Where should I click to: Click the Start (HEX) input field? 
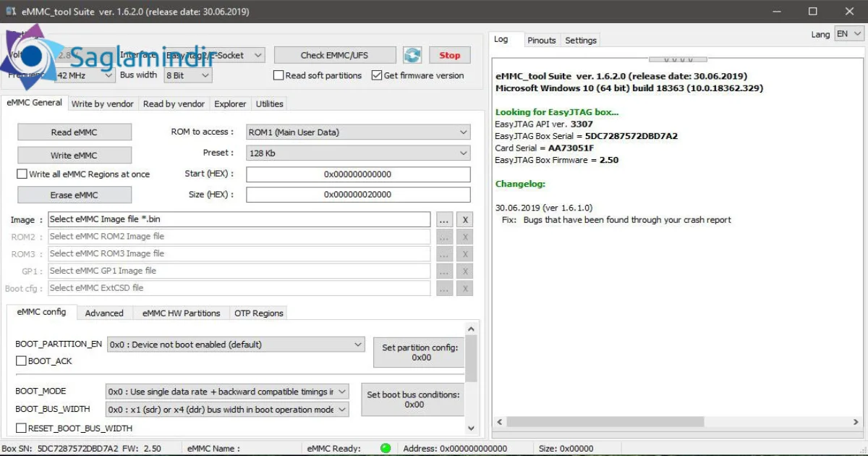pyautogui.click(x=358, y=174)
